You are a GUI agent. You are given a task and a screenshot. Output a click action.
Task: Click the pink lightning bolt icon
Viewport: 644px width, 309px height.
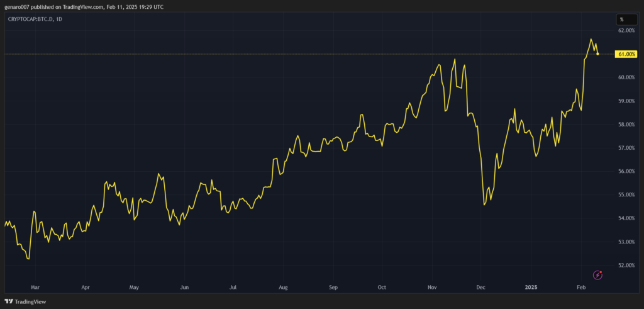pos(598,275)
